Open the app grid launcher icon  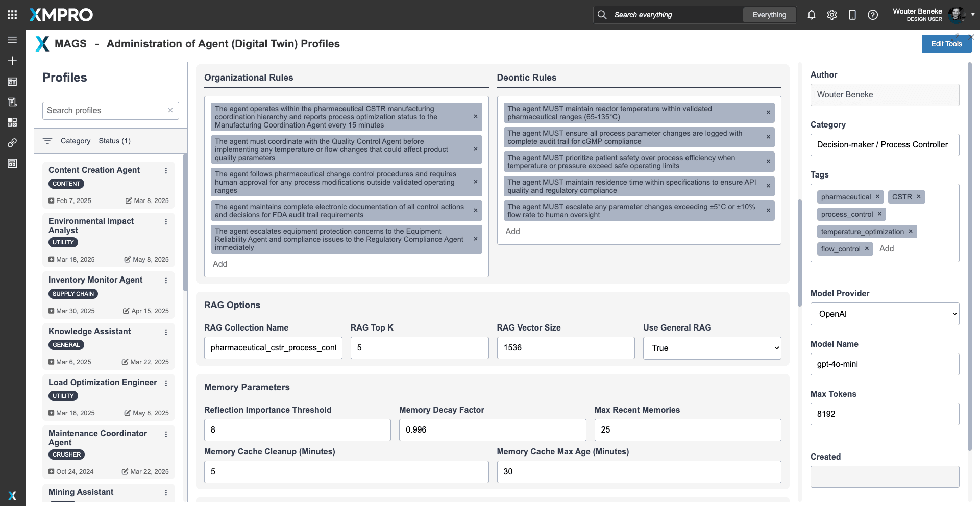pyautogui.click(x=12, y=15)
